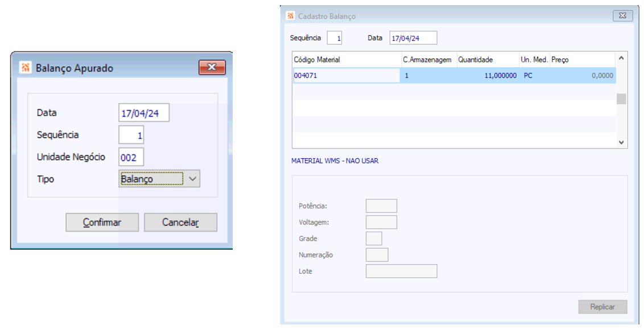Click the Data field in Cadastro Balanço
The image size is (644, 329).
click(x=413, y=38)
